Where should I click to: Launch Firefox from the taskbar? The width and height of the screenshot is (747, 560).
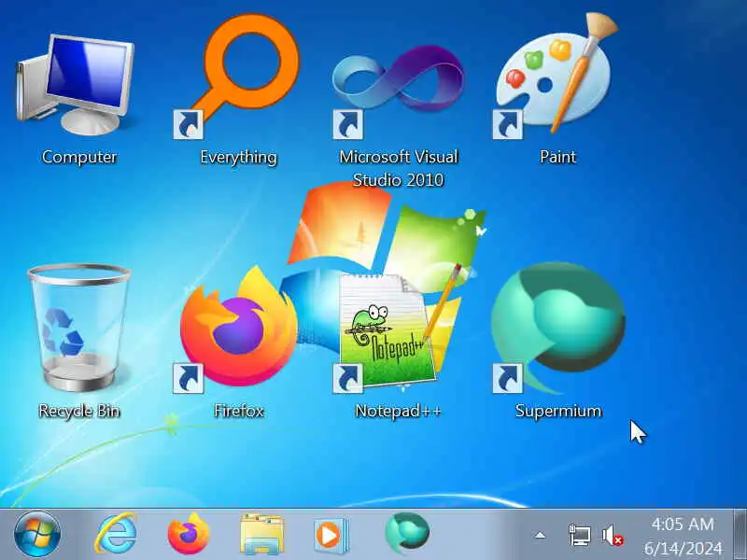(189, 534)
